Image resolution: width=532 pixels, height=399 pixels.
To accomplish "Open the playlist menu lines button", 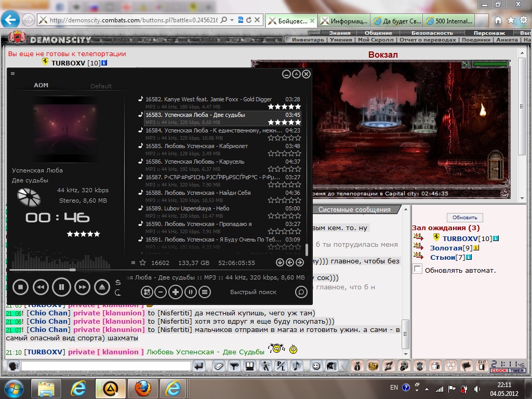I will click(x=205, y=292).
